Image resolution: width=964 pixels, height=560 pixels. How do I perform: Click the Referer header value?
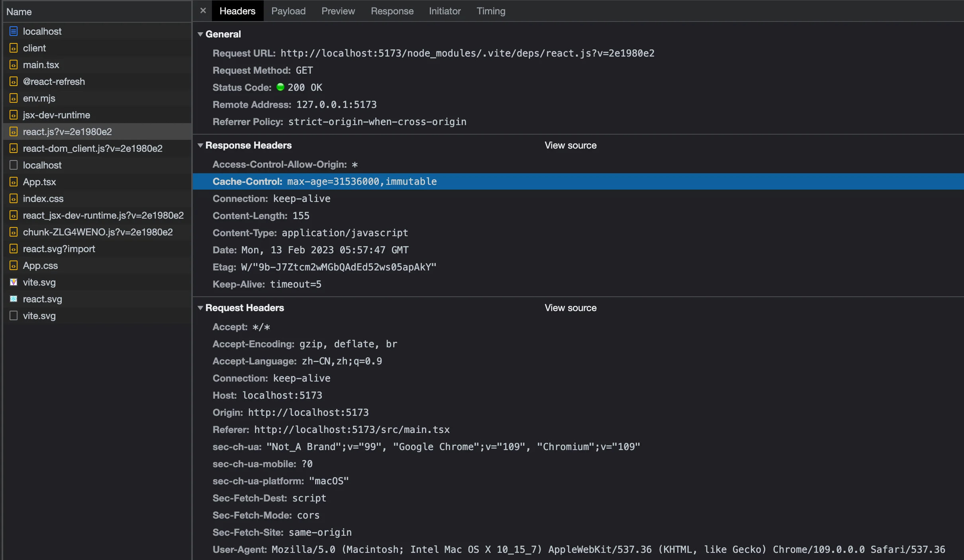(352, 429)
